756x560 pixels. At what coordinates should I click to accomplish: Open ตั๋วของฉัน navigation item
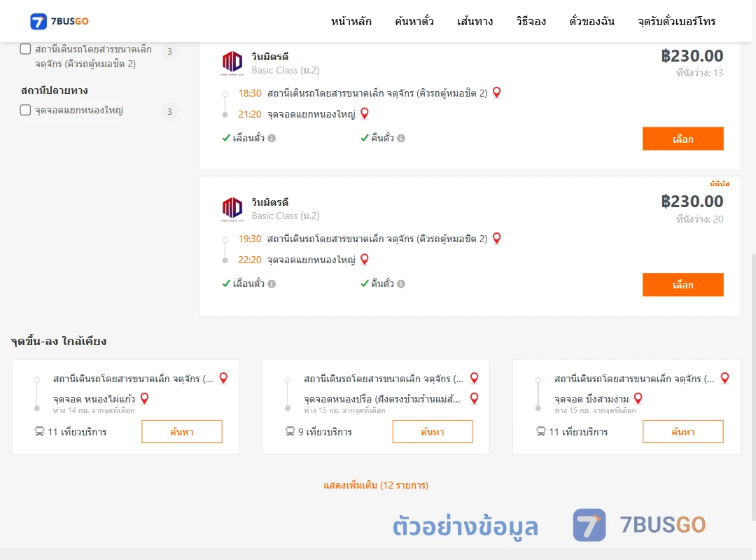591,21
